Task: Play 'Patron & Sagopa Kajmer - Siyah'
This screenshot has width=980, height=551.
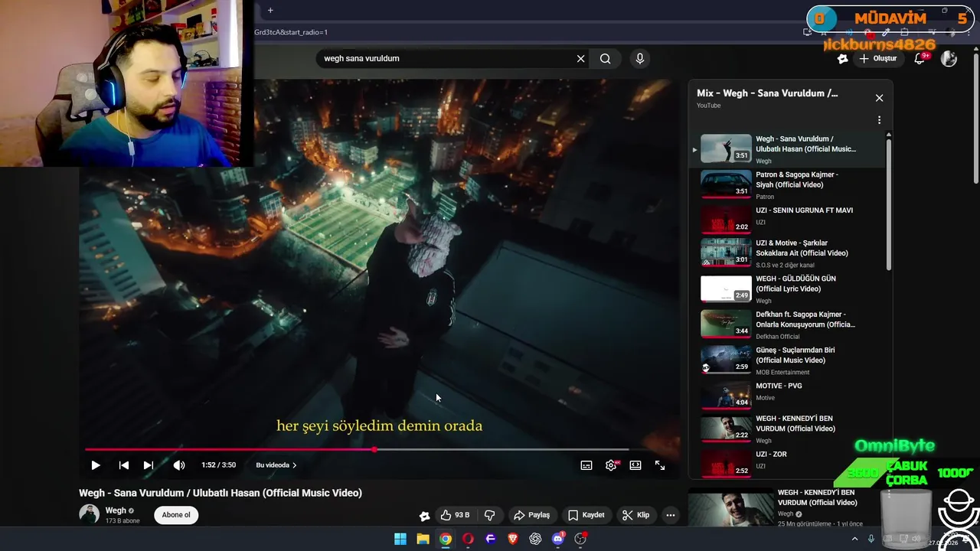Action: (789, 184)
